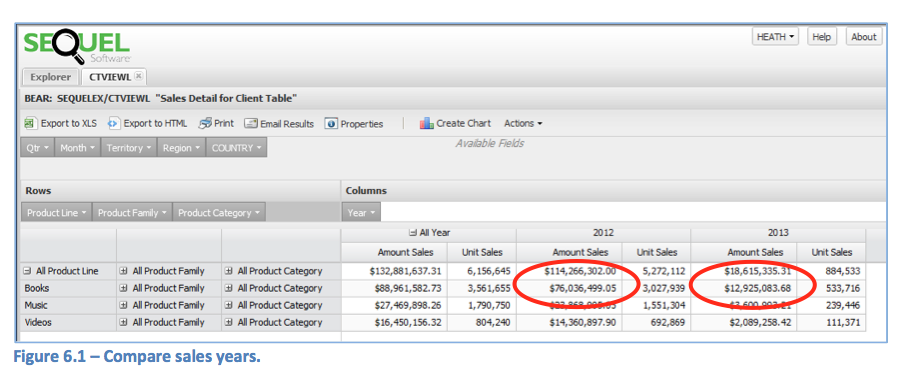The width and height of the screenshot is (917, 378).
Task: Click the Export to XLS icon
Action: (30, 123)
